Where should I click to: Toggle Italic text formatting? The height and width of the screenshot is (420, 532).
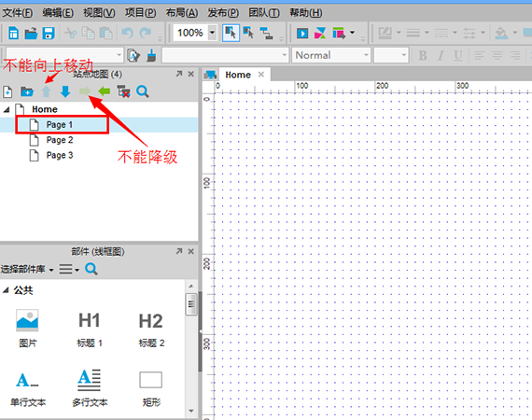coord(441,55)
